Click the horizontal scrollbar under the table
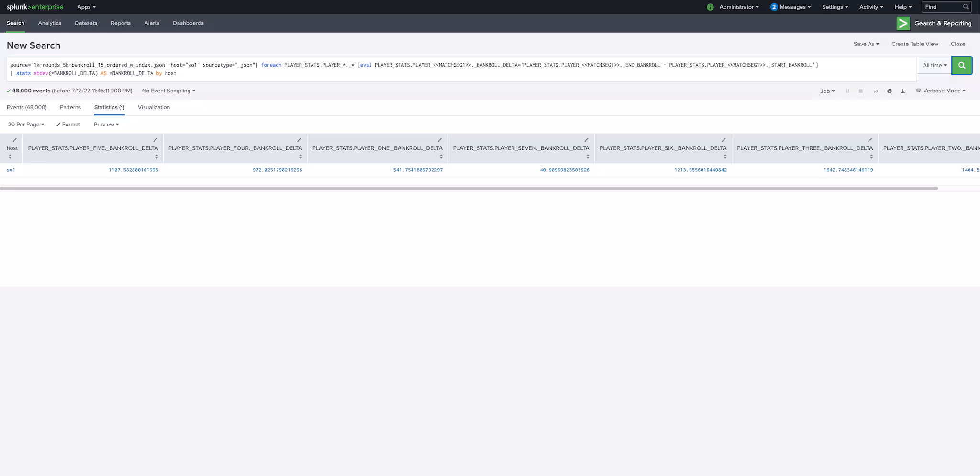 point(469,188)
